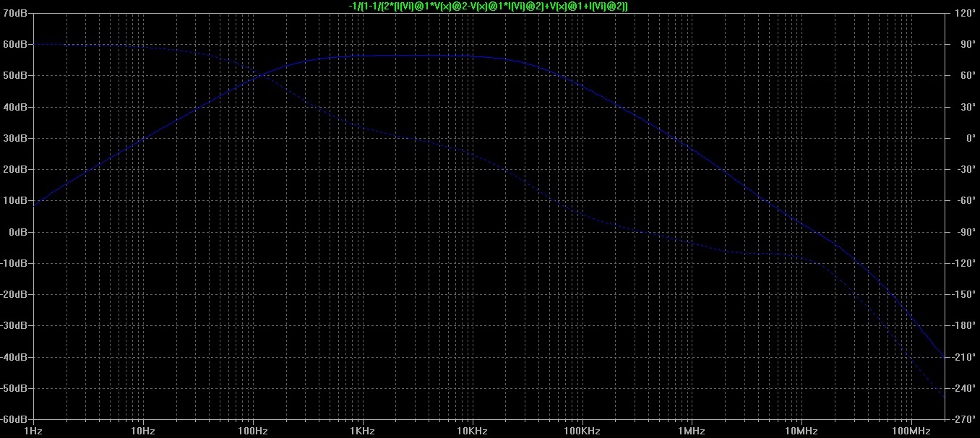Click the 10Hz frequency tick label
The image size is (980, 438).
point(143,431)
